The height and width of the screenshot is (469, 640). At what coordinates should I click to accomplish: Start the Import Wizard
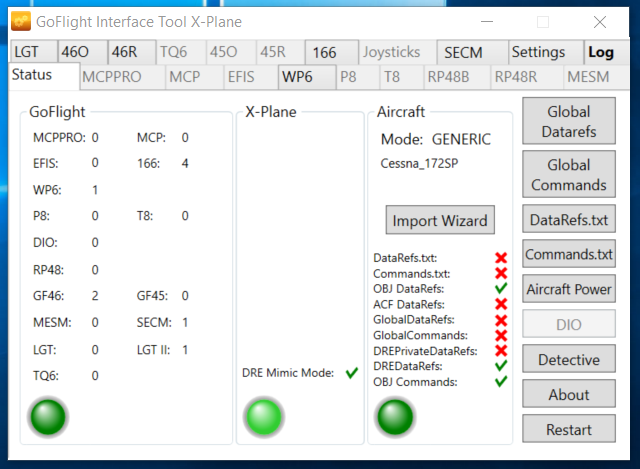click(x=440, y=220)
